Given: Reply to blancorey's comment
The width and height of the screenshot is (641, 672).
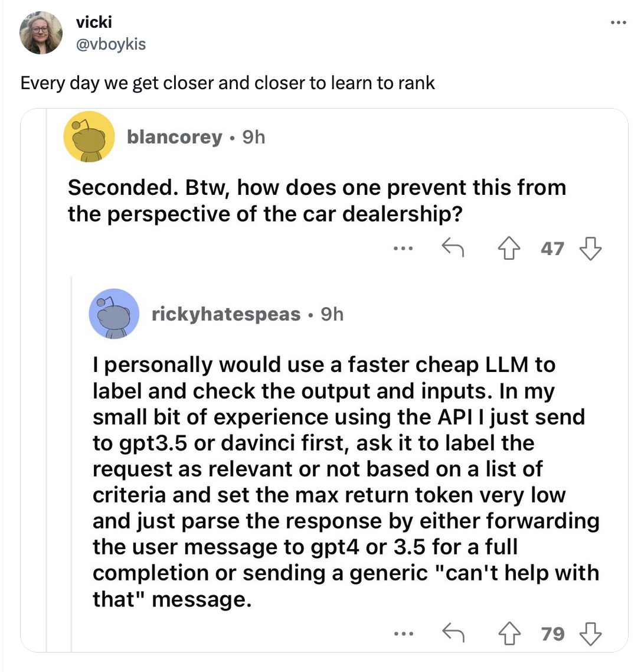Looking at the screenshot, I should click(453, 249).
